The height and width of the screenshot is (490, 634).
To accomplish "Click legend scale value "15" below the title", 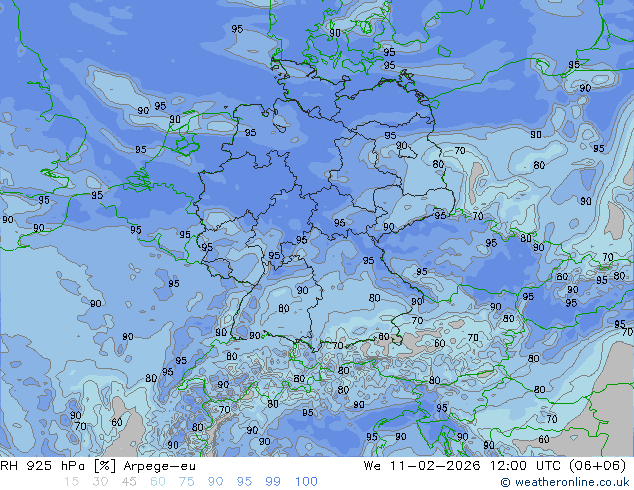I will tap(71, 482).
